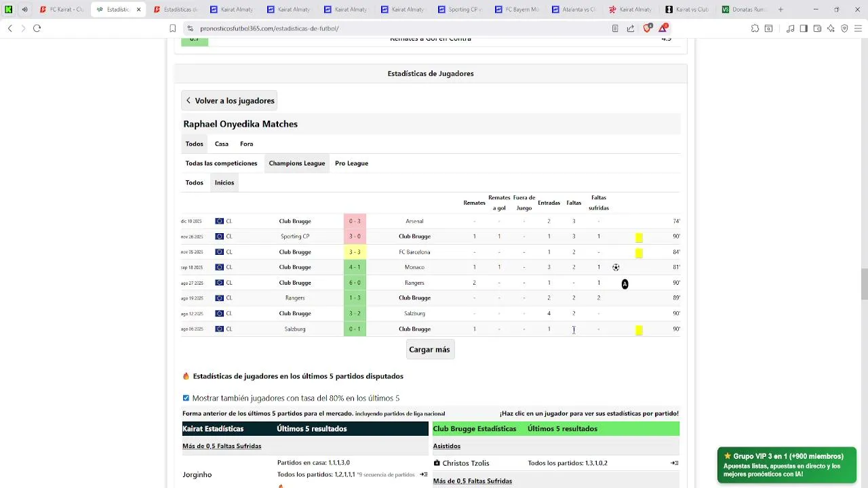This screenshot has height=488, width=868.
Task: Switch to Atalanta vs browser tab
Action: (x=574, y=9)
